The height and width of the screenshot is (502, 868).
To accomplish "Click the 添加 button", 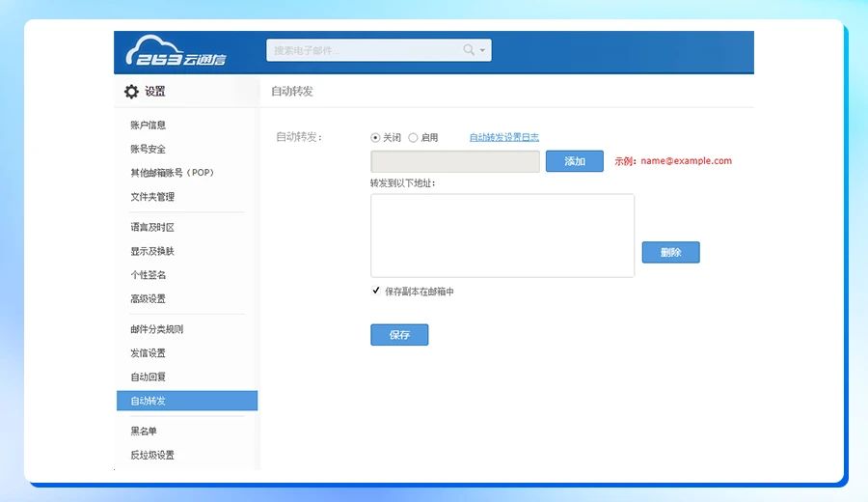I will click(575, 161).
